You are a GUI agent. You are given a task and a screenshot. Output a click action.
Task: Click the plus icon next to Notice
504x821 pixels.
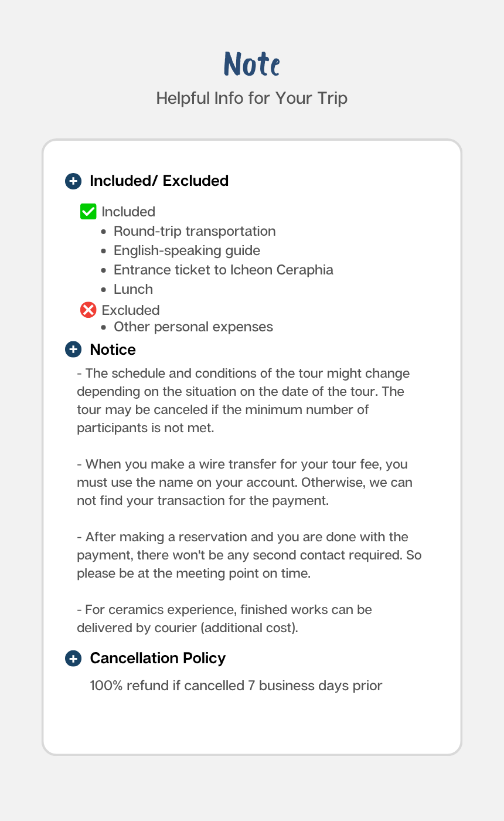[x=73, y=350]
